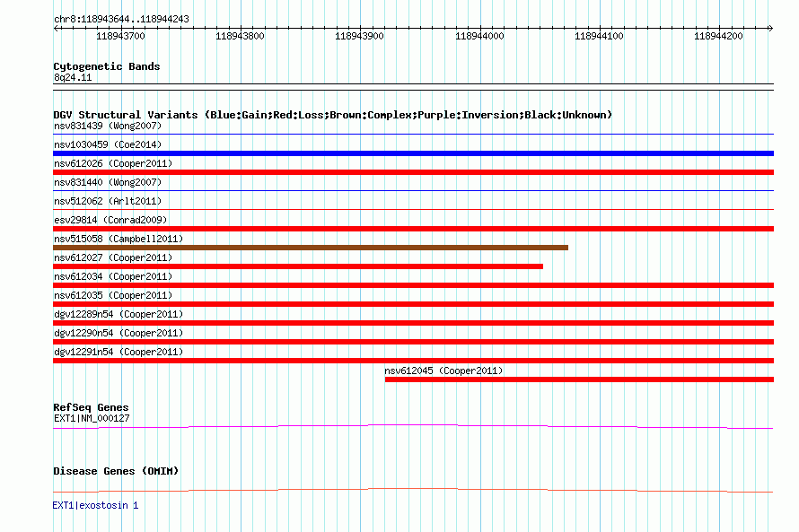Select gene label EXT1|NM_000127
Image resolution: width=799 pixels, height=532 pixels.
[92, 418]
